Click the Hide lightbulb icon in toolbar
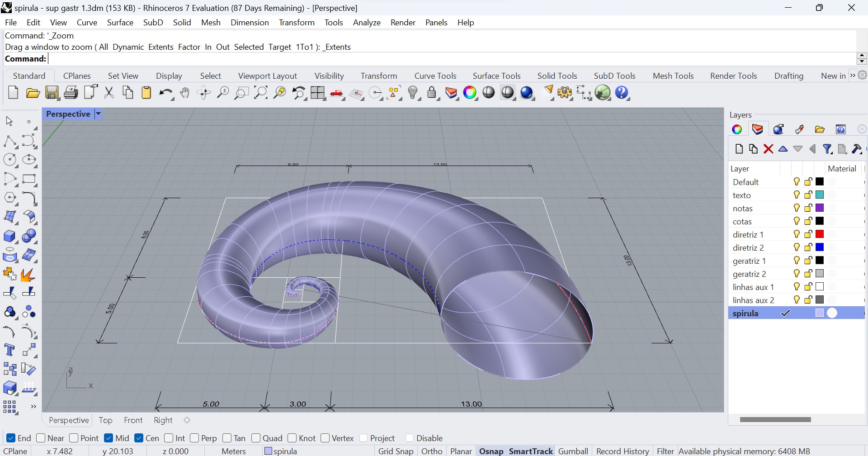Viewport: 868px width, 456px height. tap(413, 93)
